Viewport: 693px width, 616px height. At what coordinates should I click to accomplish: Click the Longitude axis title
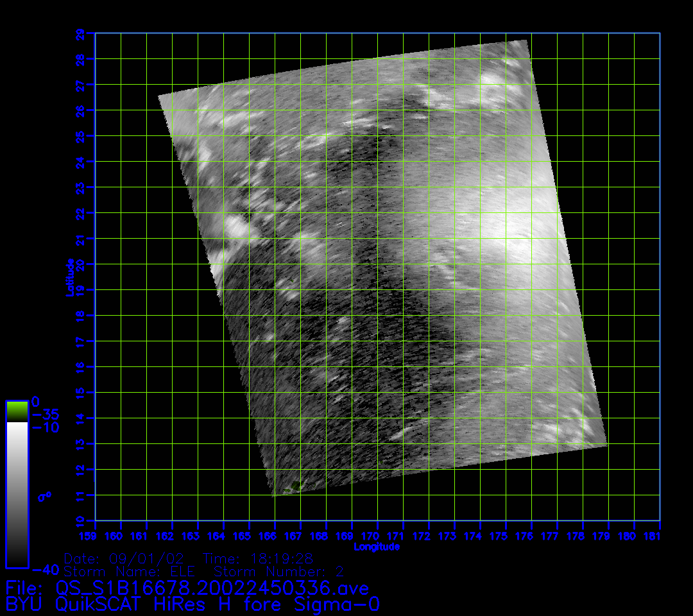377,547
